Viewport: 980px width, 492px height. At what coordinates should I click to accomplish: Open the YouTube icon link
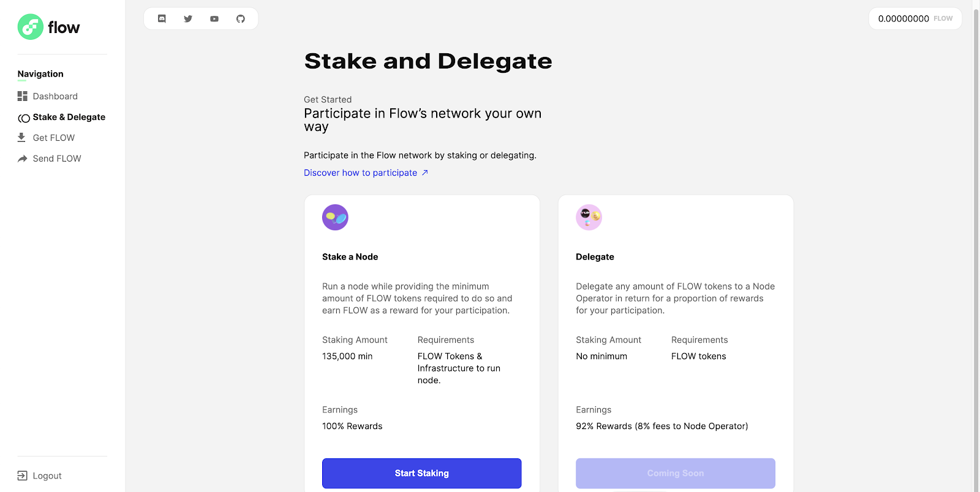(x=214, y=19)
